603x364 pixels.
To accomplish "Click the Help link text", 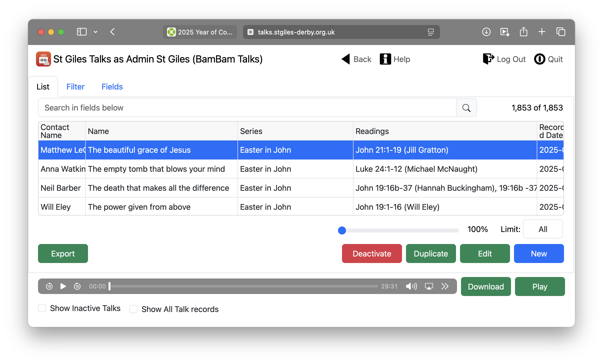I will [402, 59].
